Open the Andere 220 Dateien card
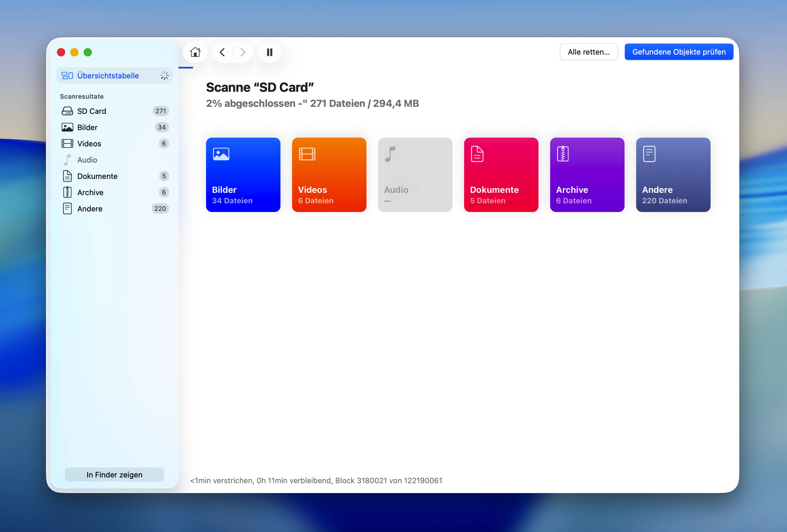Image resolution: width=787 pixels, height=532 pixels. 673,175
